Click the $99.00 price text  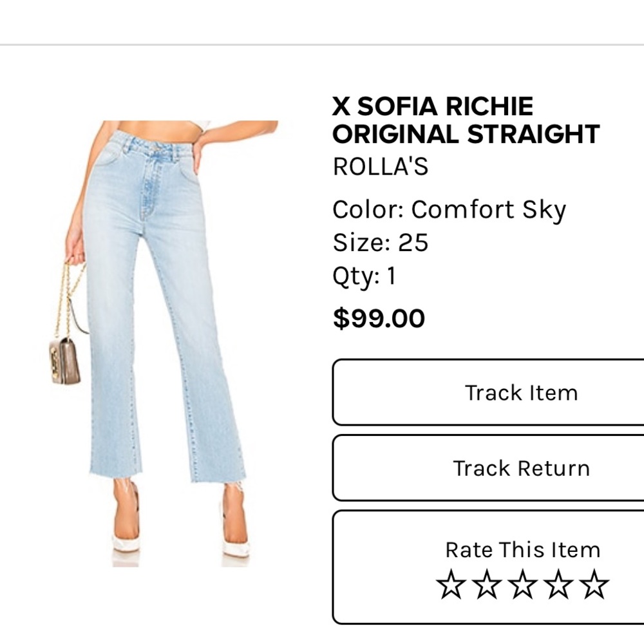click(378, 317)
